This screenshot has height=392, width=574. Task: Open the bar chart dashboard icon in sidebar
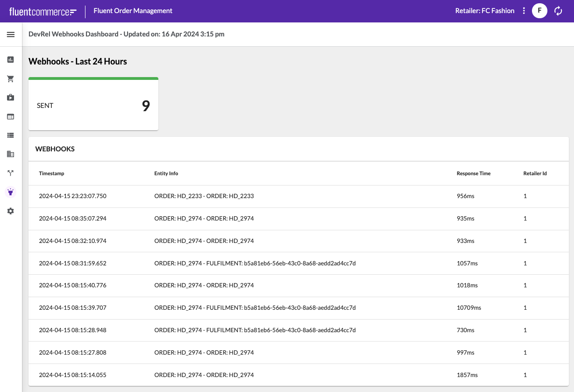pos(11,60)
